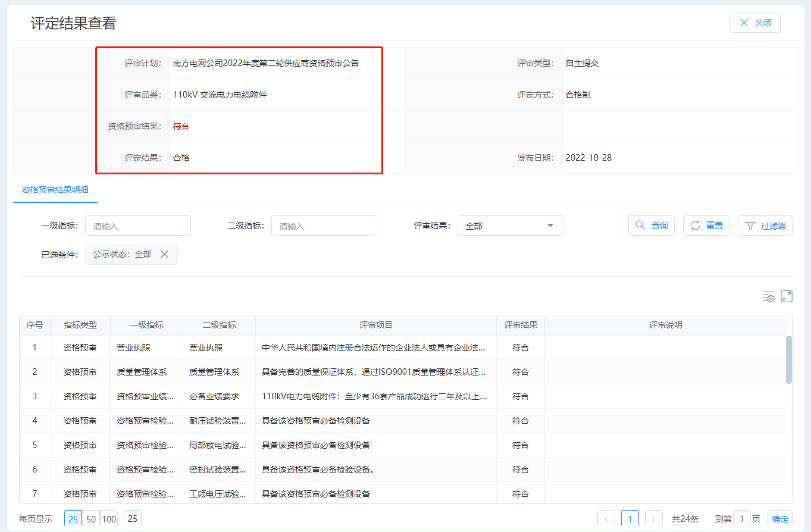Open the 过滤器 filter panel
The image size is (811, 532).
[x=765, y=226]
